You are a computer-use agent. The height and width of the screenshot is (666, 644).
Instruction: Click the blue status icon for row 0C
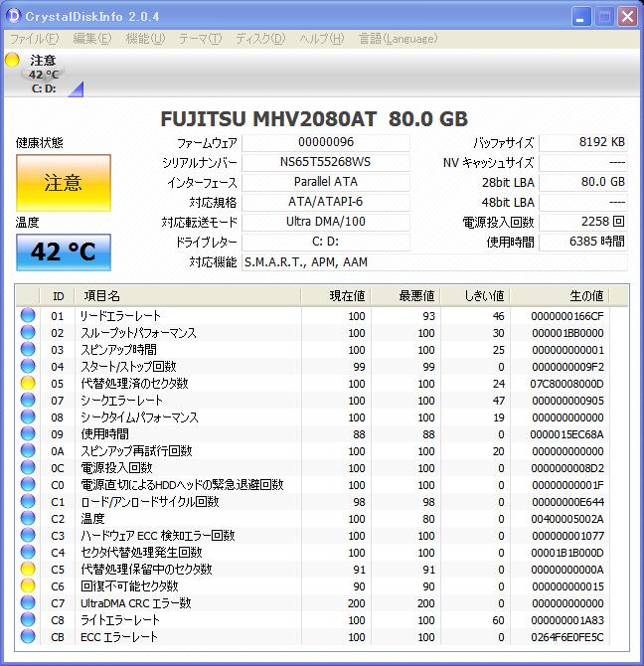(28, 467)
